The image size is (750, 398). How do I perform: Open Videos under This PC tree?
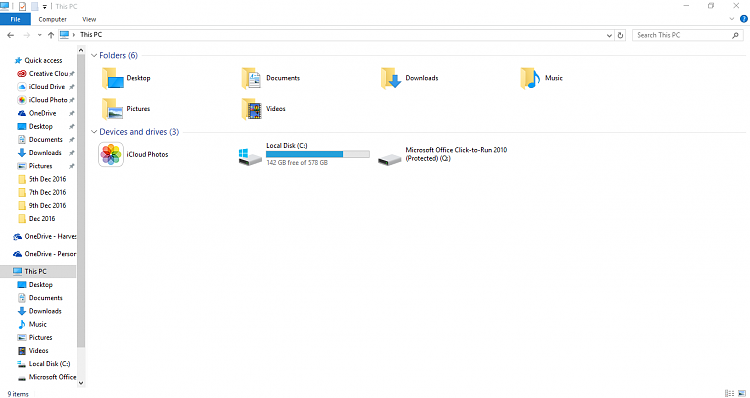pyautogui.click(x=33, y=351)
